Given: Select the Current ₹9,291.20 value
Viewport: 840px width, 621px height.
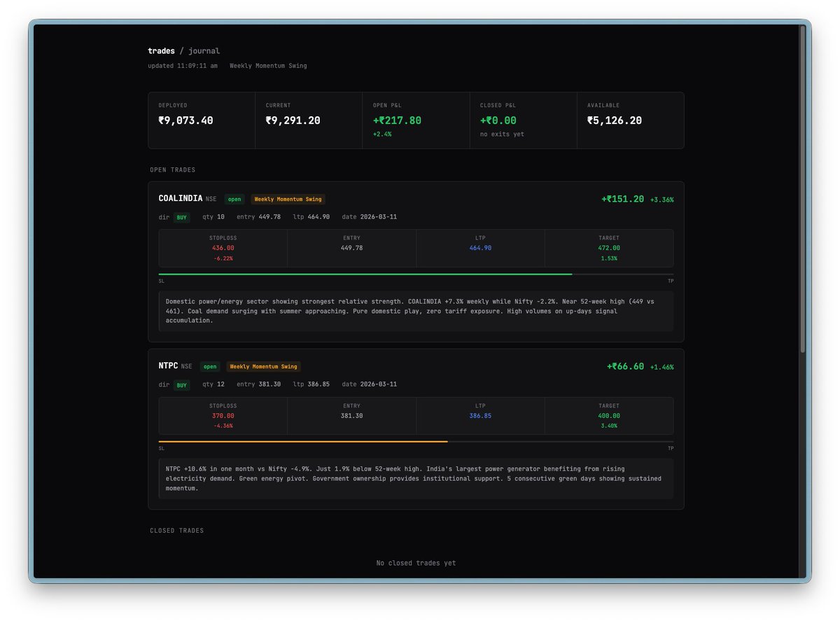Looking at the screenshot, I should 293,120.
